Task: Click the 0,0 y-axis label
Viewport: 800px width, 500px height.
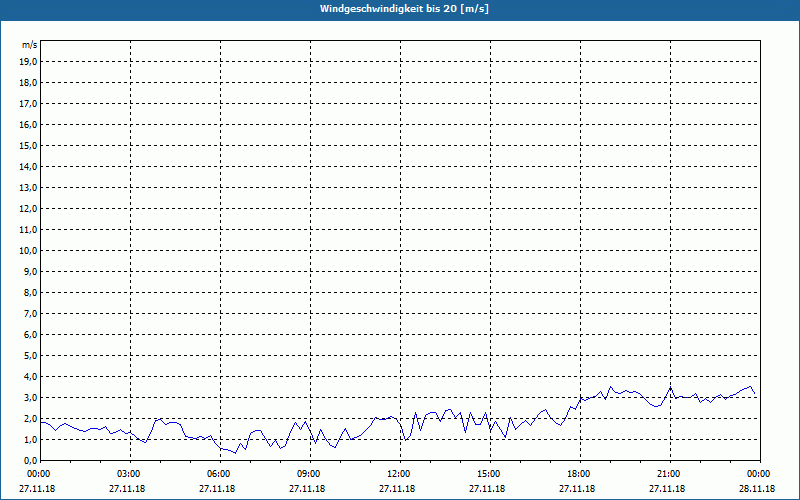Action: pos(31,460)
